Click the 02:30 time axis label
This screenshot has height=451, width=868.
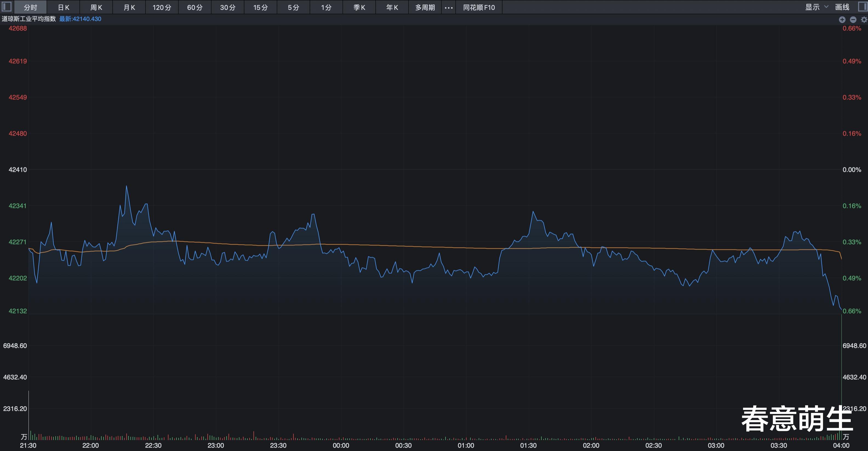653,446
